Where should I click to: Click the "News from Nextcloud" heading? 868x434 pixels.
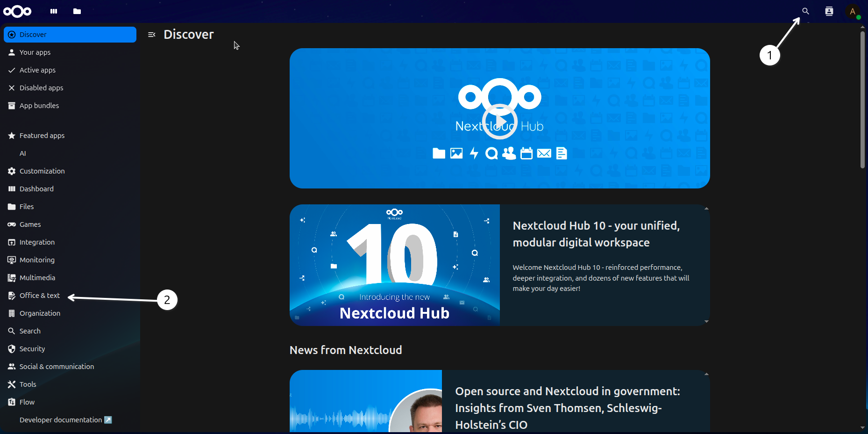point(346,350)
